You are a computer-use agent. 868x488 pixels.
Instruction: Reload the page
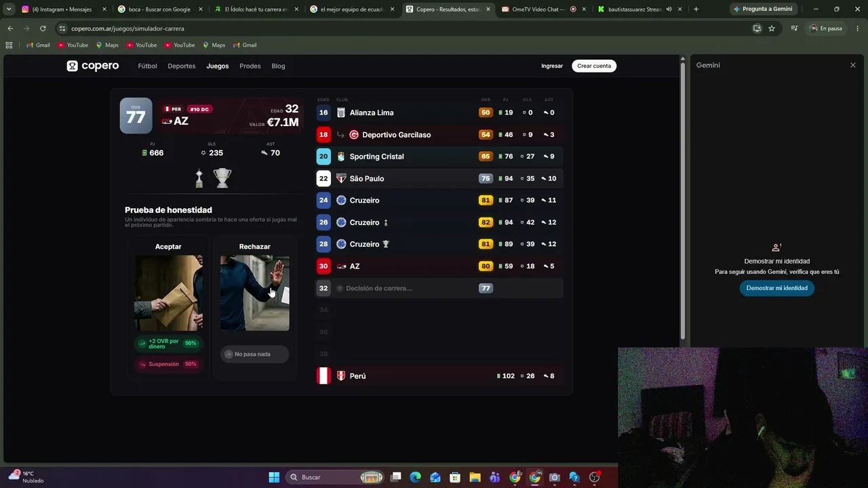[43, 28]
